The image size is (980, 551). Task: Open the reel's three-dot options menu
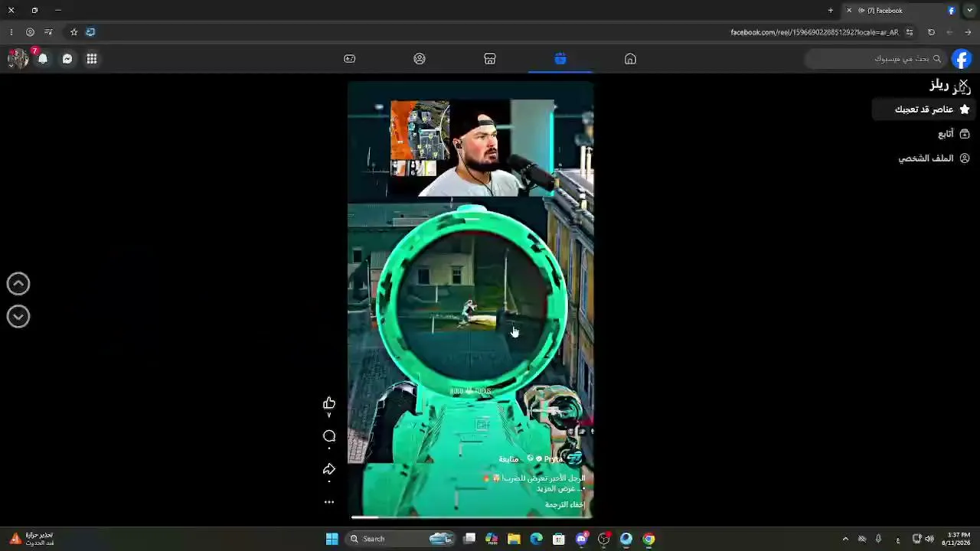[329, 502]
